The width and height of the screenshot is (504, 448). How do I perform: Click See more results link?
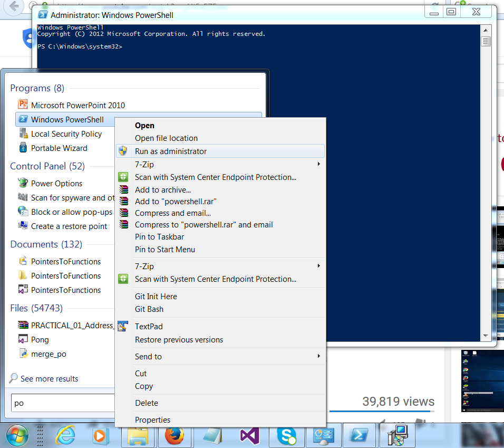49,379
